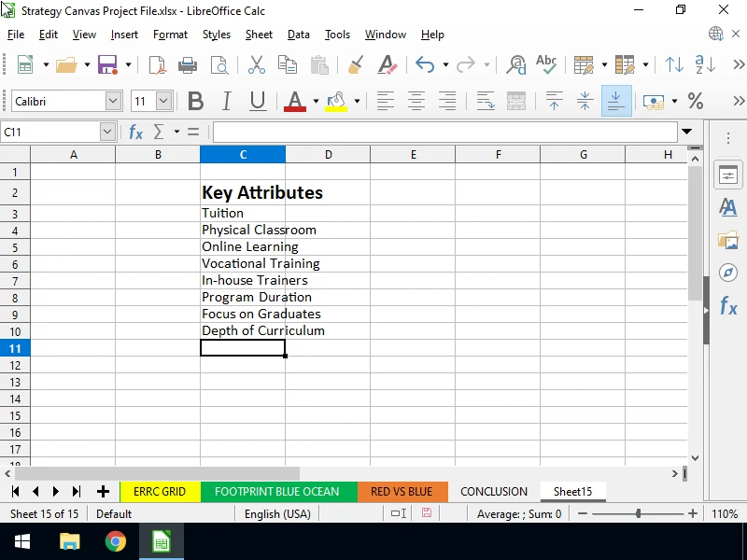Apply the red font color

point(295,102)
